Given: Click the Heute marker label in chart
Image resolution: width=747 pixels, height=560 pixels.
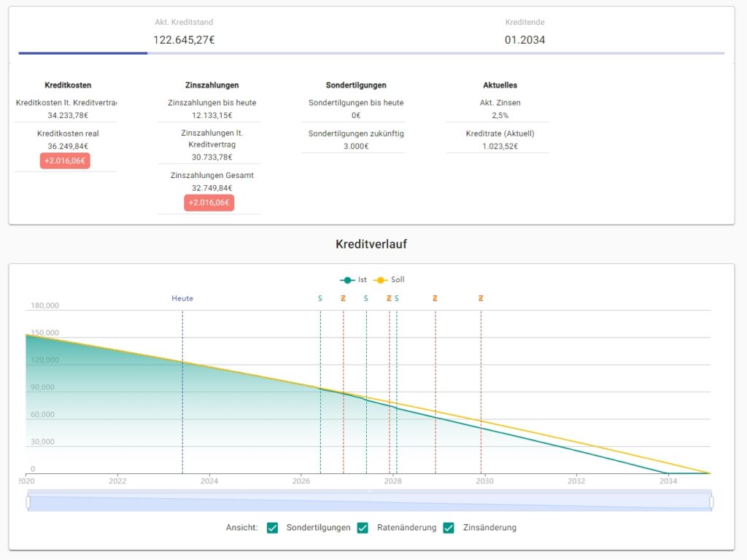Looking at the screenshot, I should coord(182,298).
